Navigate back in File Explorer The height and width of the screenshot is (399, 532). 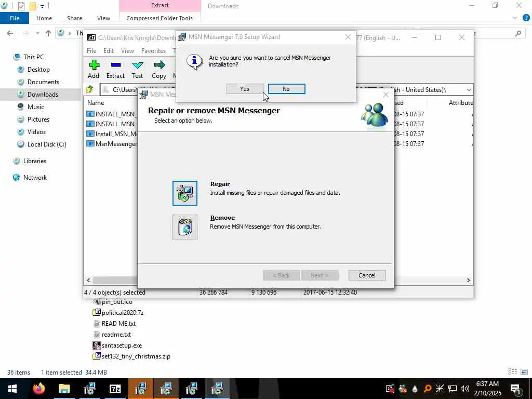click(x=10, y=33)
